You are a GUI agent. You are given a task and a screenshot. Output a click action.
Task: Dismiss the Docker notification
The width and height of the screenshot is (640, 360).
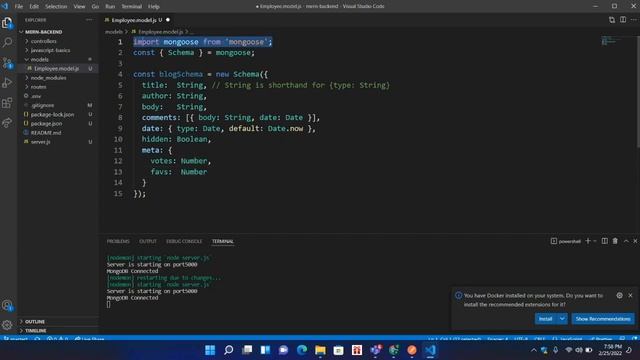(630, 295)
